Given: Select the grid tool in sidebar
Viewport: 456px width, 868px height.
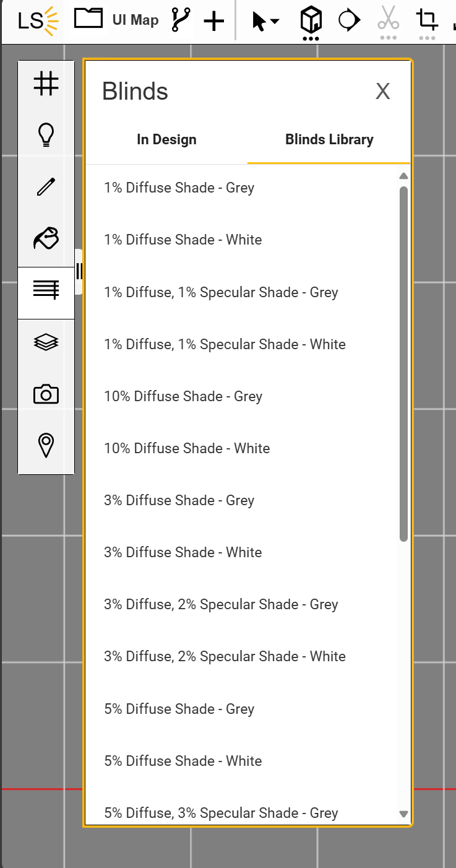Looking at the screenshot, I should 46,83.
